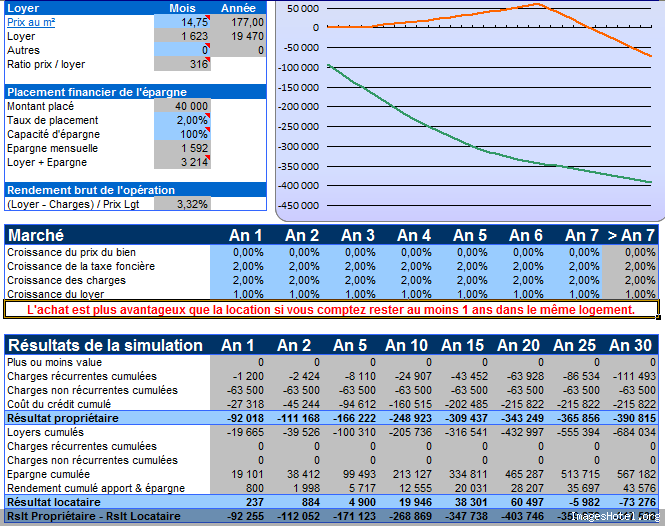Screen dimensions: 665x526
Task: Click the 'Rslt Propriétaire - Rslt Locataire' row label
Action: [x=94, y=516]
